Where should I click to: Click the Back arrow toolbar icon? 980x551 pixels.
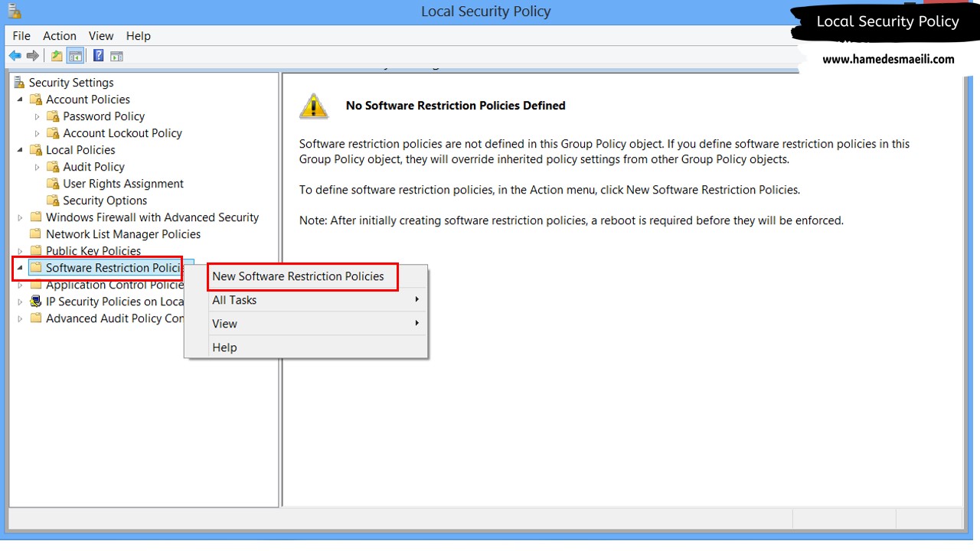(x=15, y=56)
